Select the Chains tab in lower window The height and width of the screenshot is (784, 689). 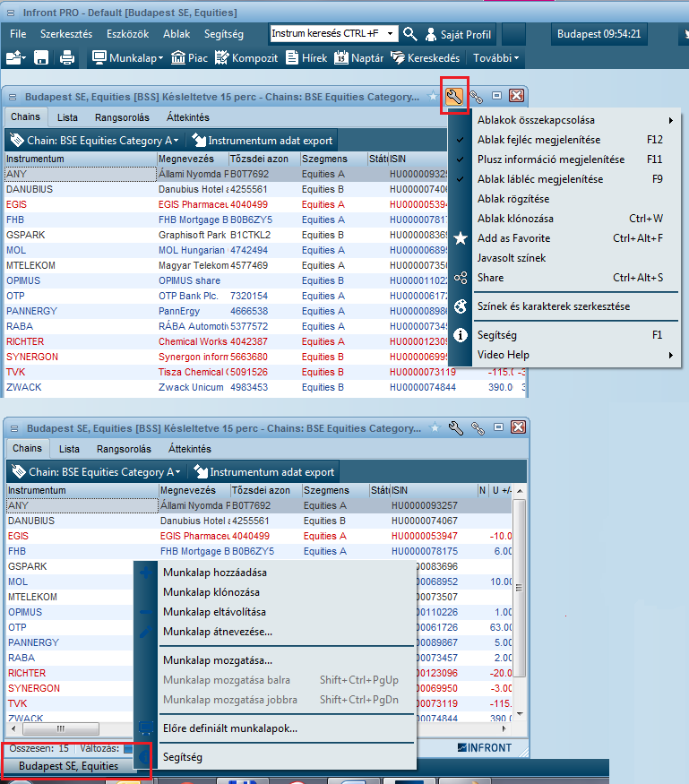coord(28,448)
